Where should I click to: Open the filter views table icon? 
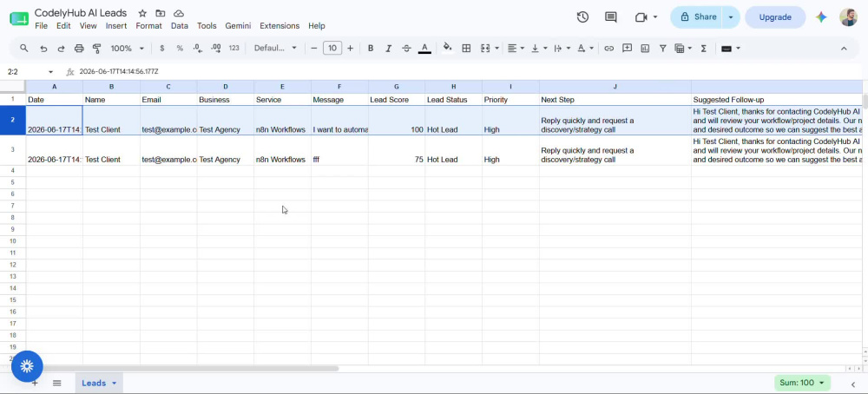pyautogui.click(x=680, y=48)
